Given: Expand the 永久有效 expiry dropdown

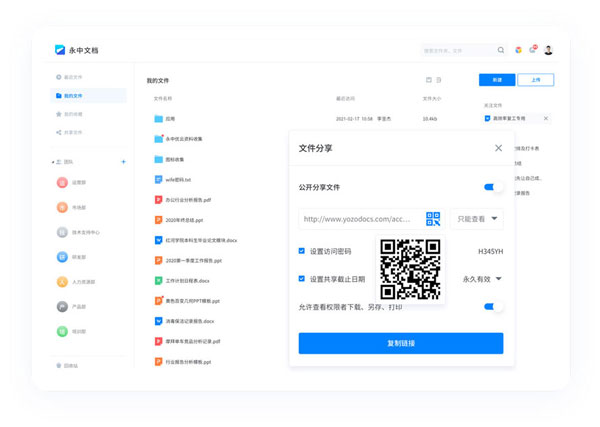Looking at the screenshot, I should (x=482, y=279).
